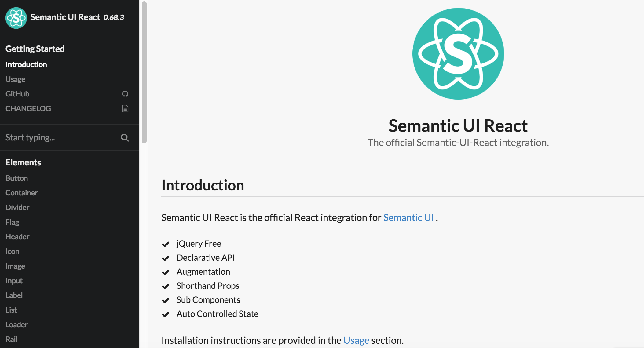Open CHANGELOG via the document icon

point(125,108)
